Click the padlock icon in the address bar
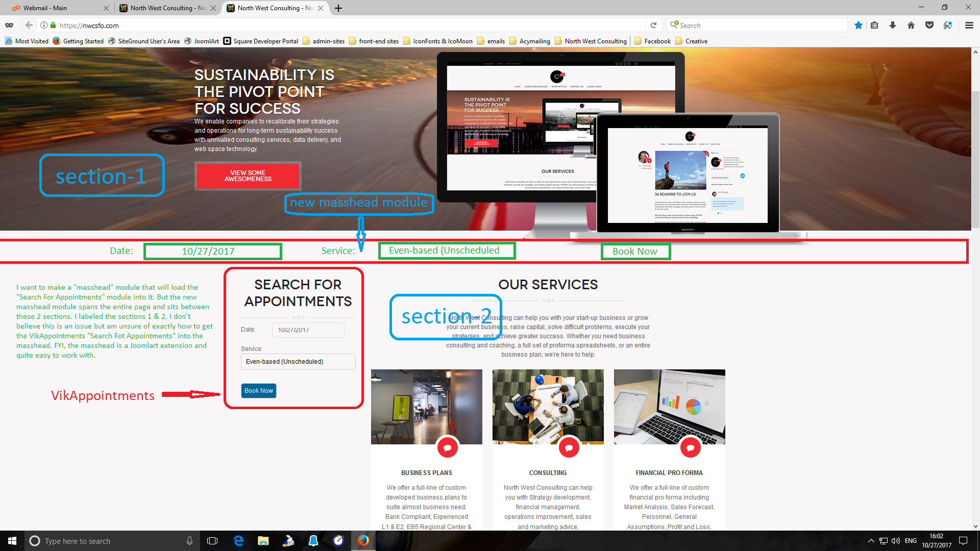 54,25
